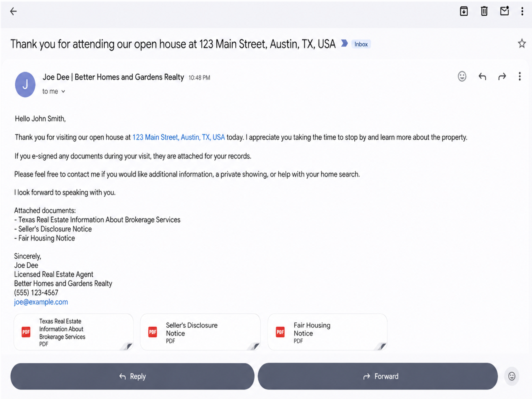Add emoji reaction from message header

pos(462,77)
